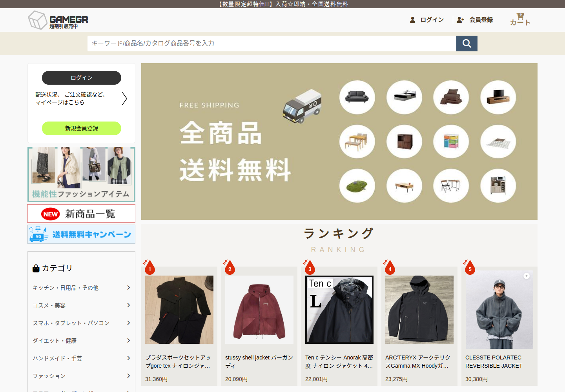Open 会員登録 link in header

coord(475,20)
